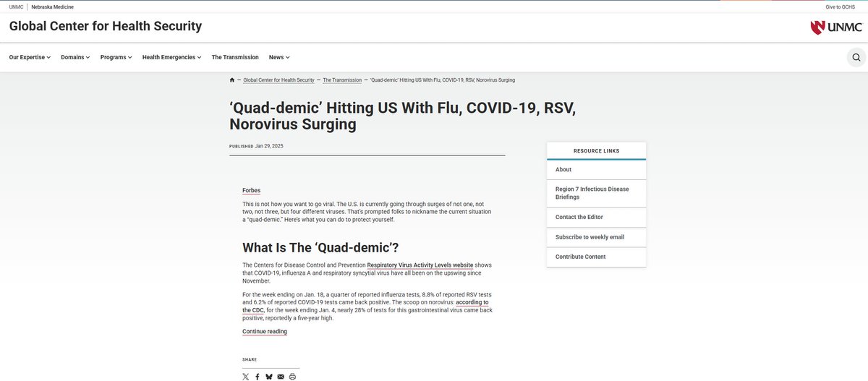Click the Continue reading link
Screen dimensions: 868x381
point(265,331)
